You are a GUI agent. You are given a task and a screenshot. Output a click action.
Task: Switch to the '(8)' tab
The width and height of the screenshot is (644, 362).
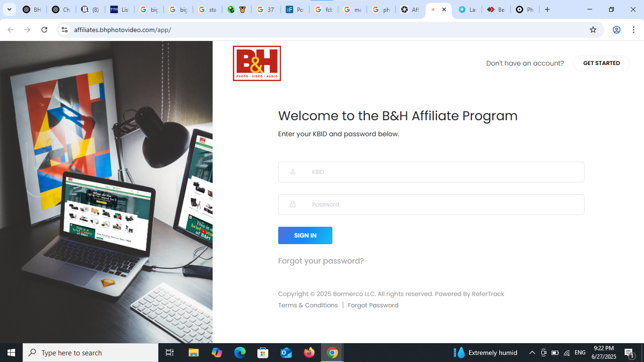point(90,9)
